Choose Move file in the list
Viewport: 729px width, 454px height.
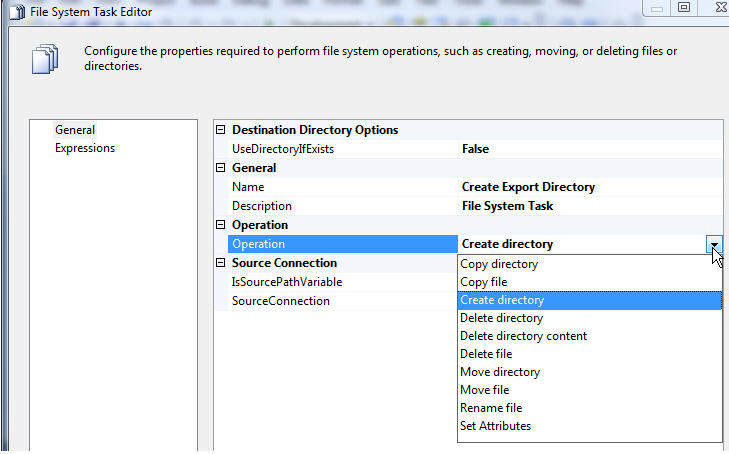click(x=485, y=390)
